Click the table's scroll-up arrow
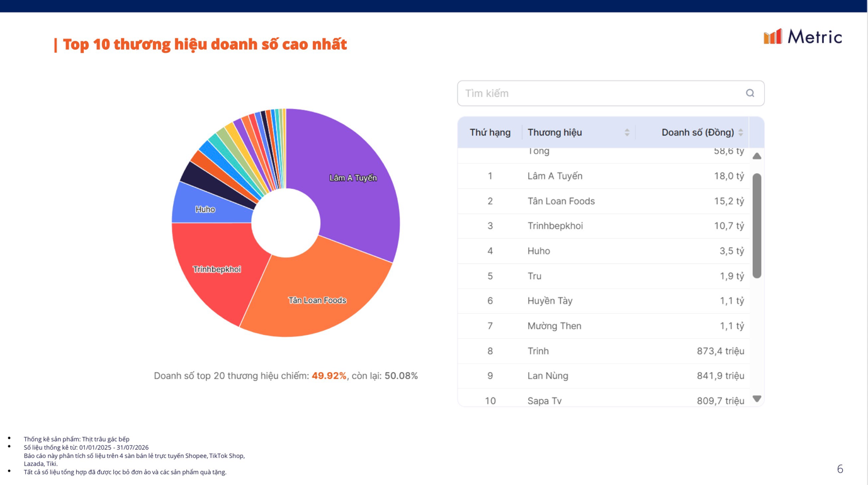Viewport: 868px width, 485px height. pos(757,156)
